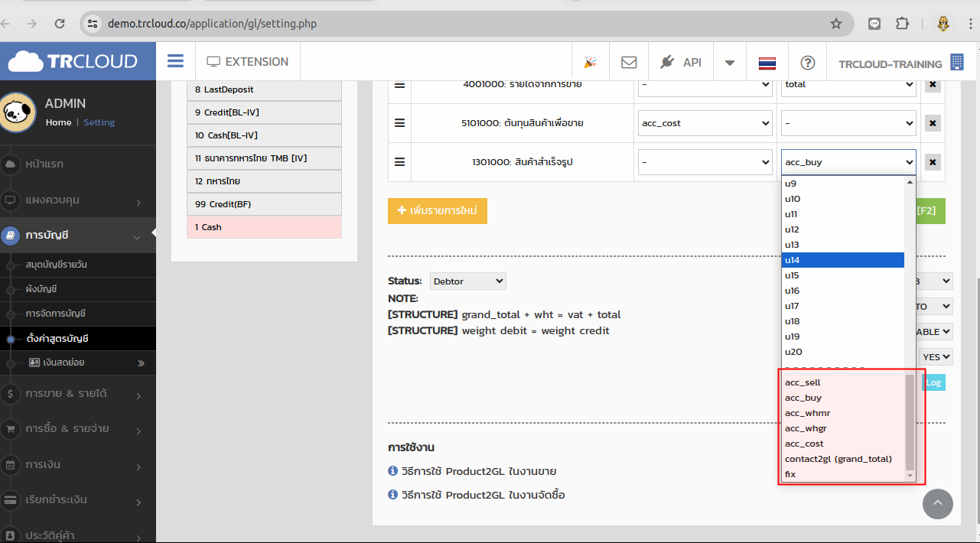Screen dimensions: 980x543
Task: Click the scroll-to-top round button
Action: [x=938, y=504]
